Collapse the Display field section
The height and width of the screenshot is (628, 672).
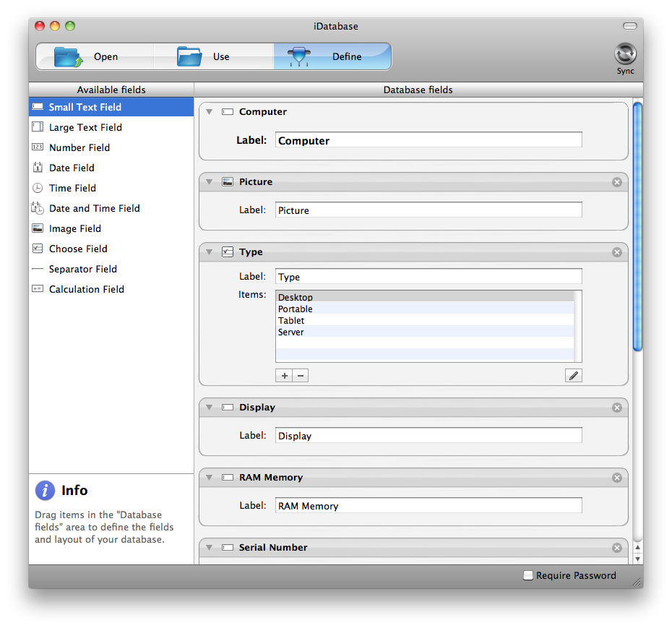209,408
